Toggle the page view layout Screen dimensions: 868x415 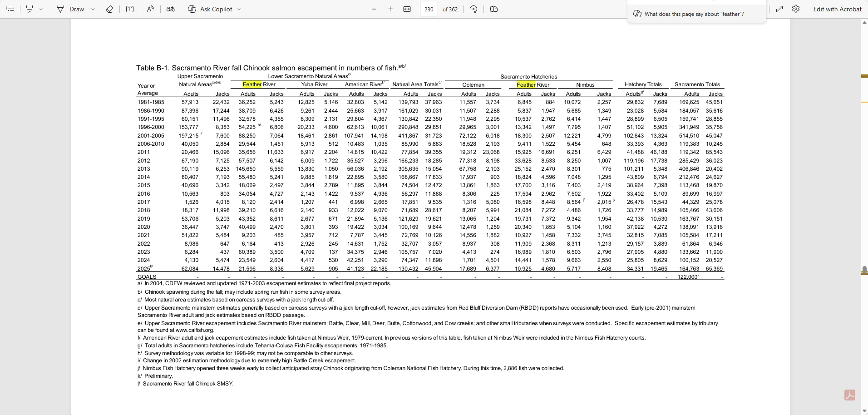[x=494, y=9]
